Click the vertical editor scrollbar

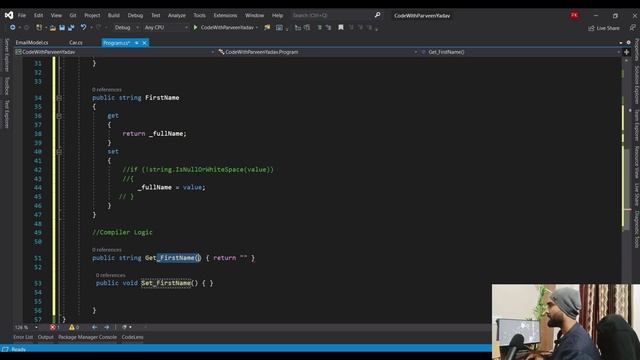pos(627,188)
